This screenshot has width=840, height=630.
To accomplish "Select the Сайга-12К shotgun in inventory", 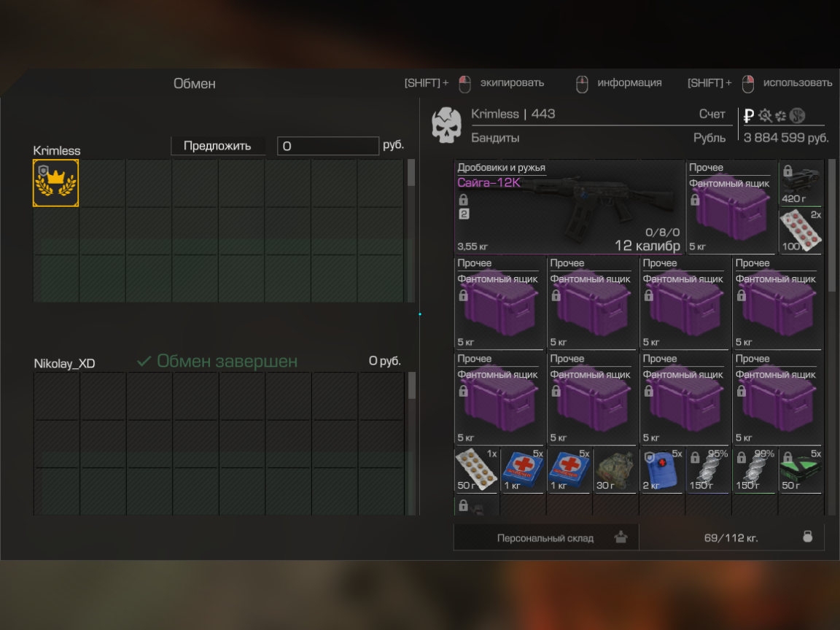I will pos(569,207).
